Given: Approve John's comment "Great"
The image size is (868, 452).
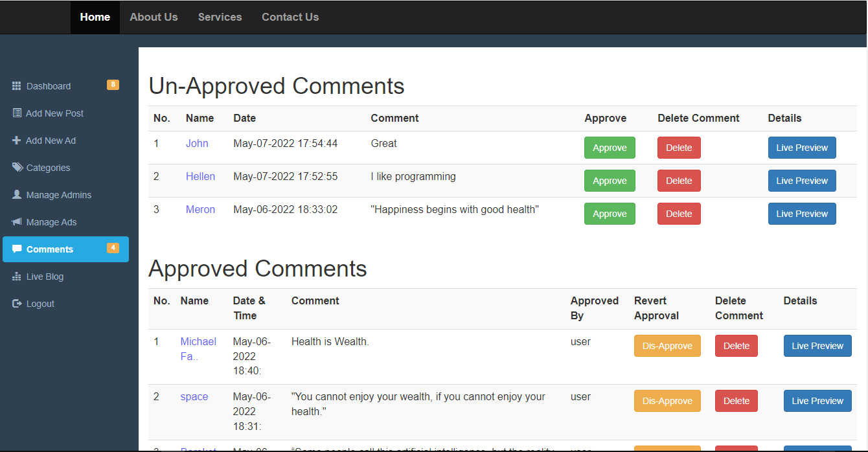Looking at the screenshot, I should coord(610,148).
